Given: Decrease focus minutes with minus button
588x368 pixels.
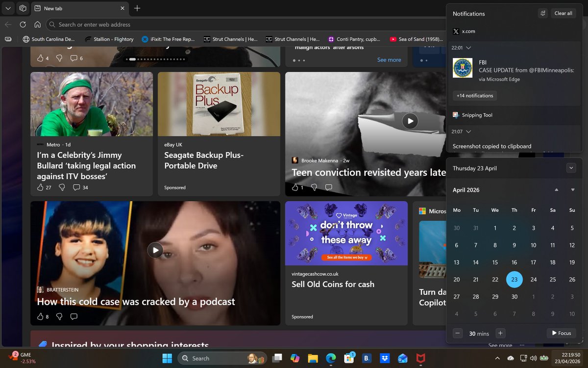Looking at the screenshot, I should click(x=458, y=333).
